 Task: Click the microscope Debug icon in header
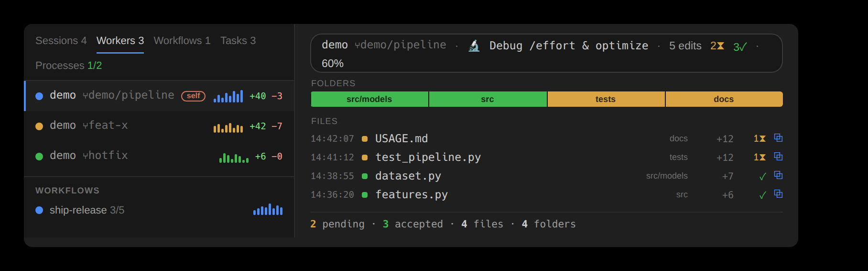[474, 45]
